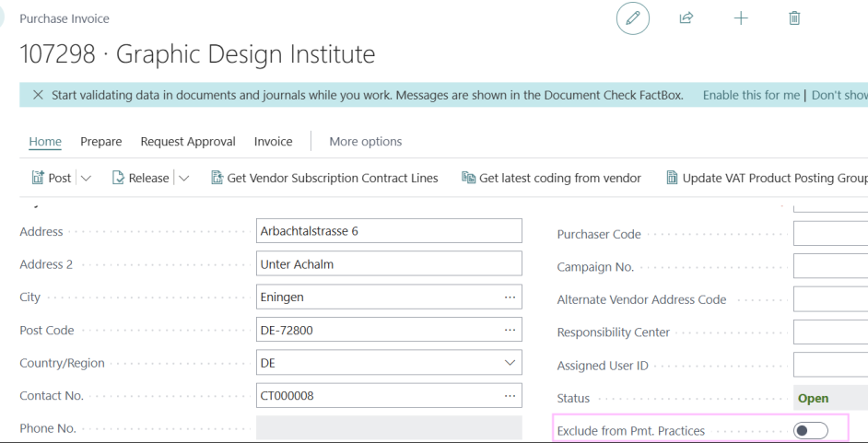Click Alternate Vendor Address Code field
Screen dimensions: 868x443
click(x=830, y=299)
